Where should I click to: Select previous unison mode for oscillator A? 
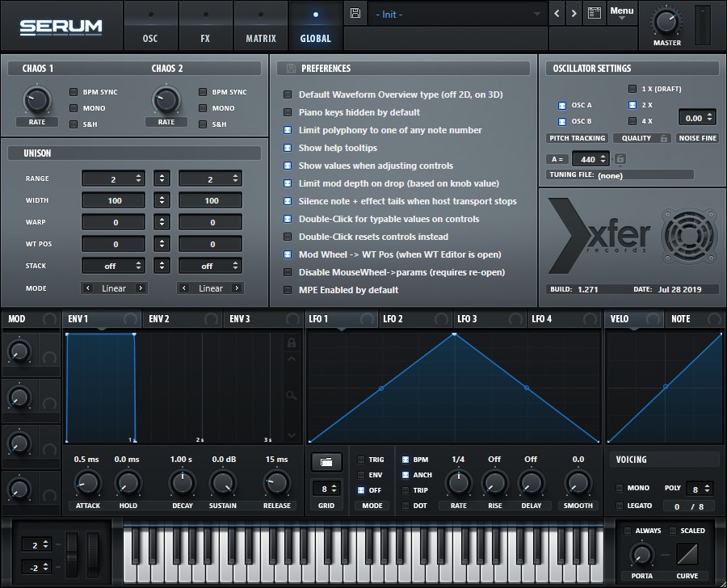click(x=87, y=288)
